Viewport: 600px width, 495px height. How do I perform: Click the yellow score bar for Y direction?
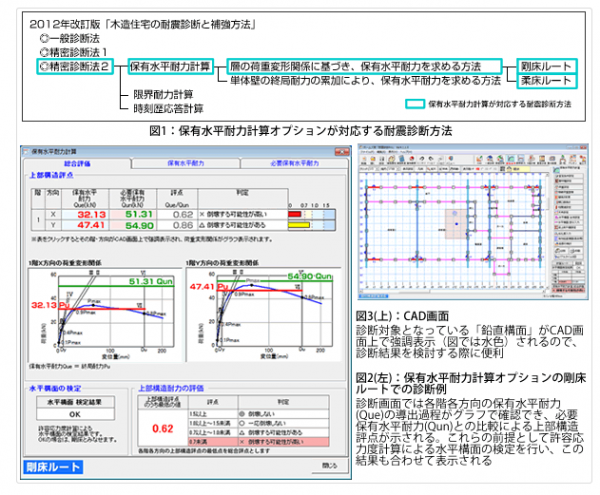pyautogui.click(x=299, y=225)
